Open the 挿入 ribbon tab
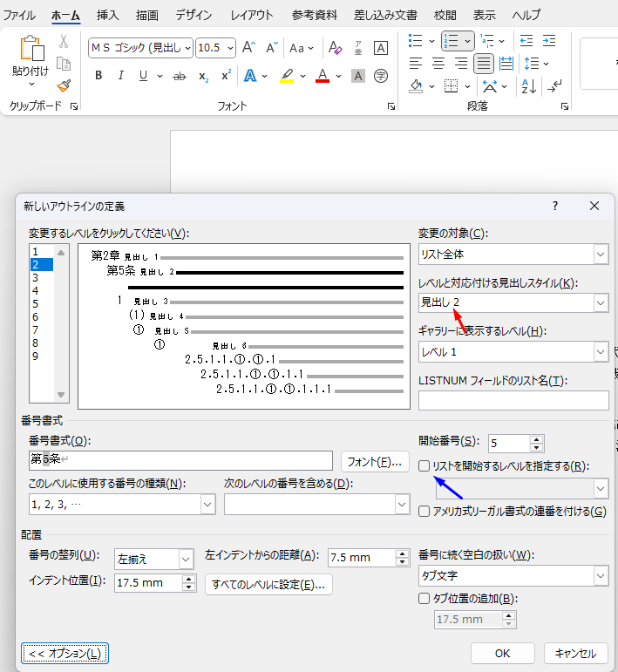 pyautogui.click(x=108, y=15)
